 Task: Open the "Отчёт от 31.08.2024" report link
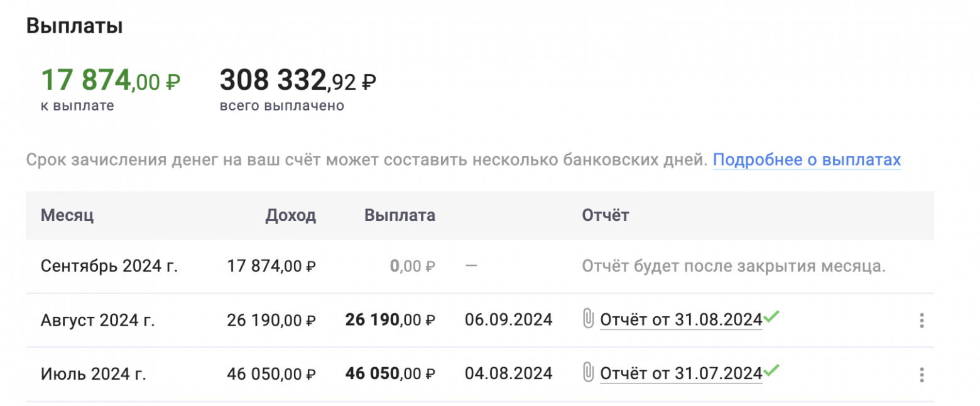pos(681,320)
